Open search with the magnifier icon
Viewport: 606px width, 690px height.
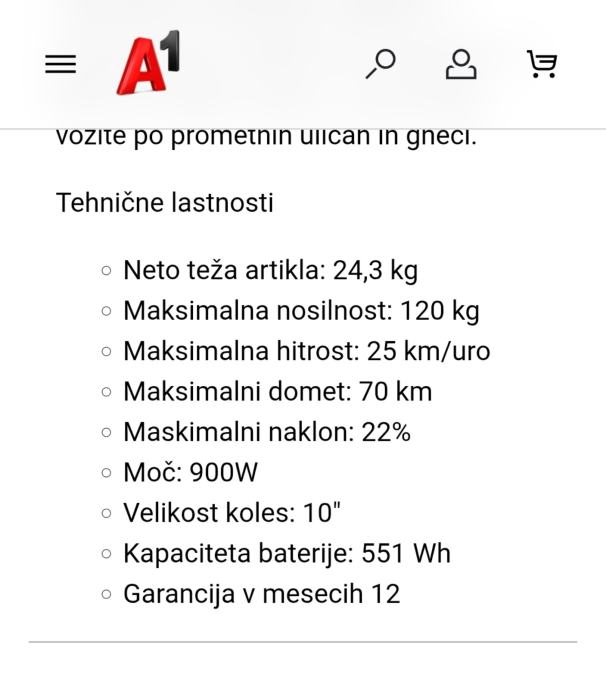[x=380, y=64]
